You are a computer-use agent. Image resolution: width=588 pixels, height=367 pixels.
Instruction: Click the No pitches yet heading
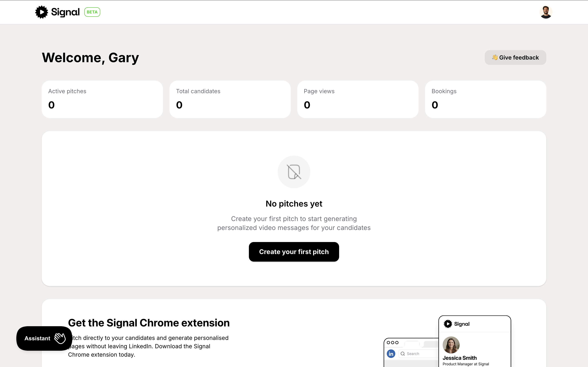click(294, 204)
